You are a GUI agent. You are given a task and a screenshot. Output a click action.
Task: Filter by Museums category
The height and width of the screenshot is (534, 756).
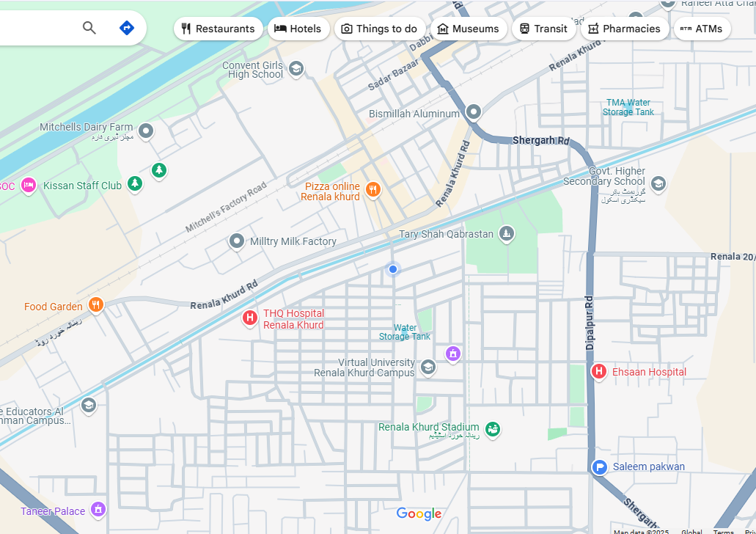click(x=468, y=29)
